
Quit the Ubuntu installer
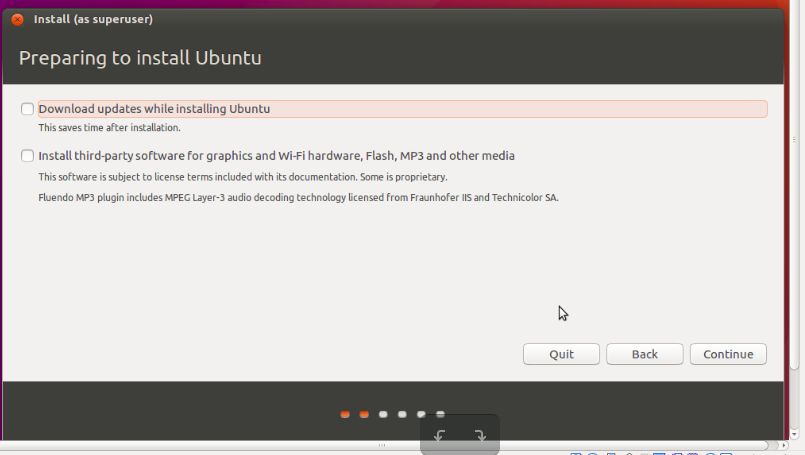pyautogui.click(x=561, y=354)
